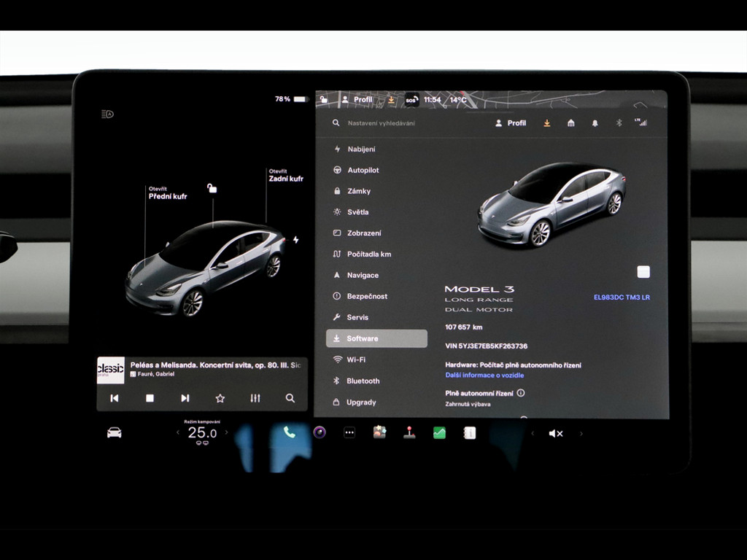Open the audio equalizer settings
The height and width of the screenshot is (560, 747).
(255, 398)
